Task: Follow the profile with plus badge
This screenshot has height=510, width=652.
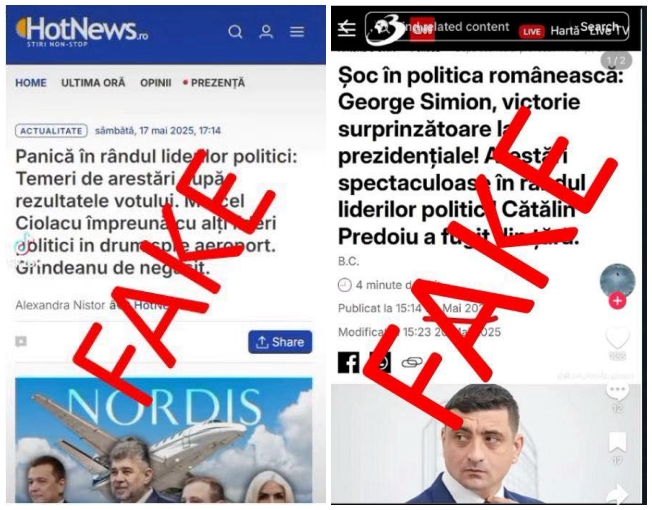Action: (x=617, y=301)
